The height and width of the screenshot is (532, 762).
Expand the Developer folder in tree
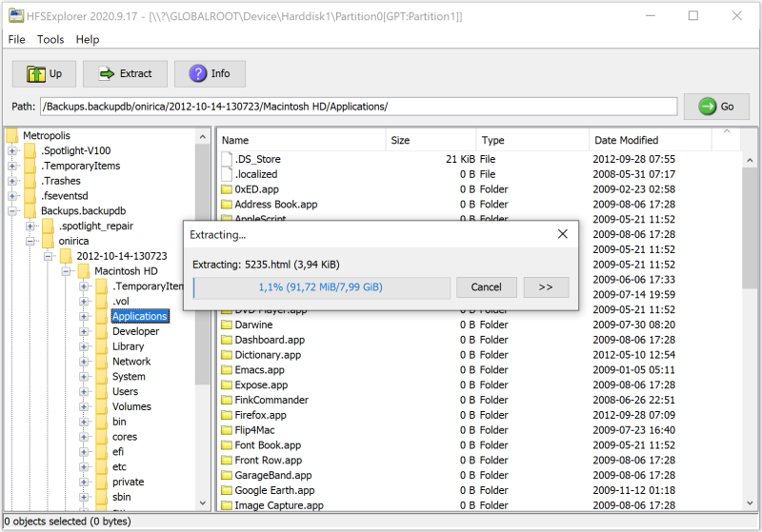point(84,331)
